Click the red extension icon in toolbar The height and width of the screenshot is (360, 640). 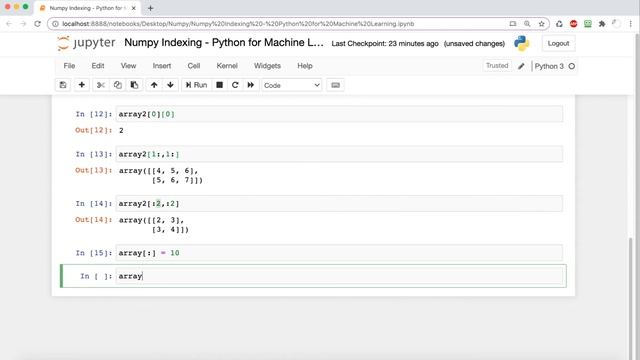pyautogui.click(x=573, y=24)
